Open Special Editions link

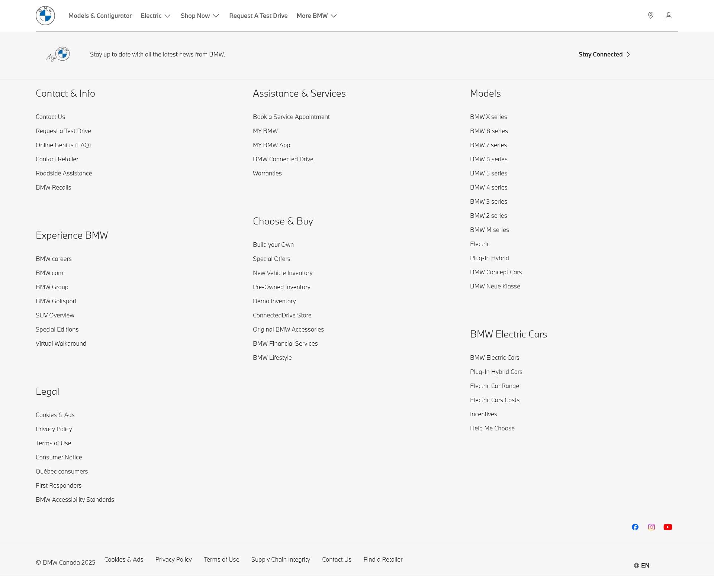[x=57, y=329]
